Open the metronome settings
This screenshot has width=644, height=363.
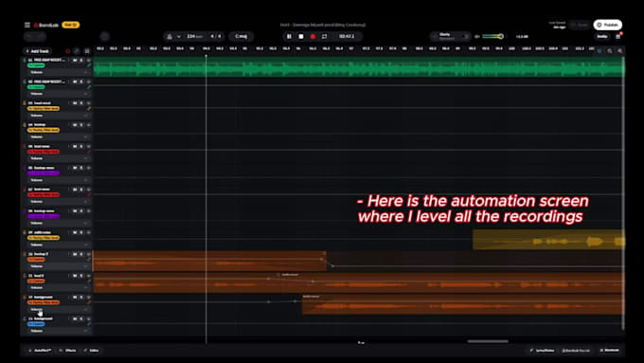[170, 37]
